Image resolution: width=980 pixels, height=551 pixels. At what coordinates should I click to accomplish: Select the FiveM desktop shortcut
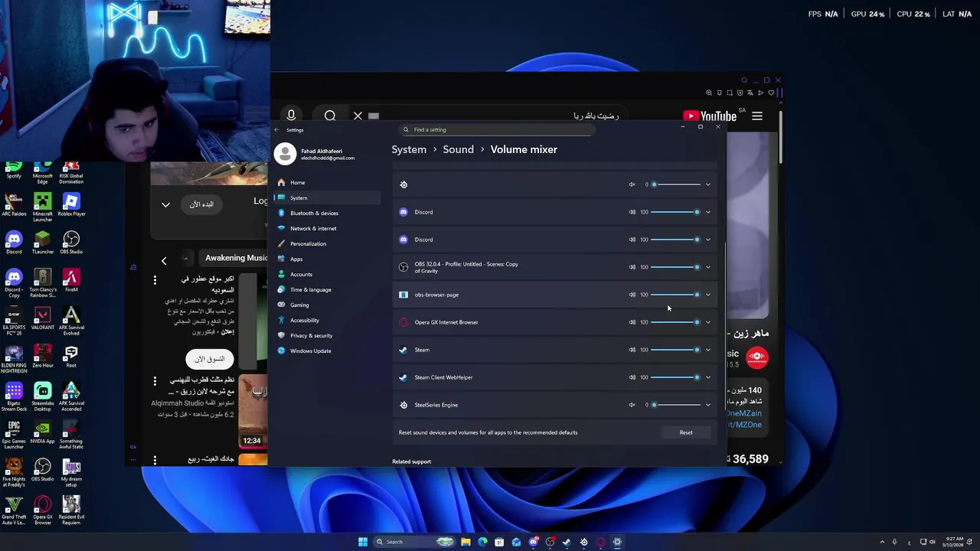tap(71, 281)
